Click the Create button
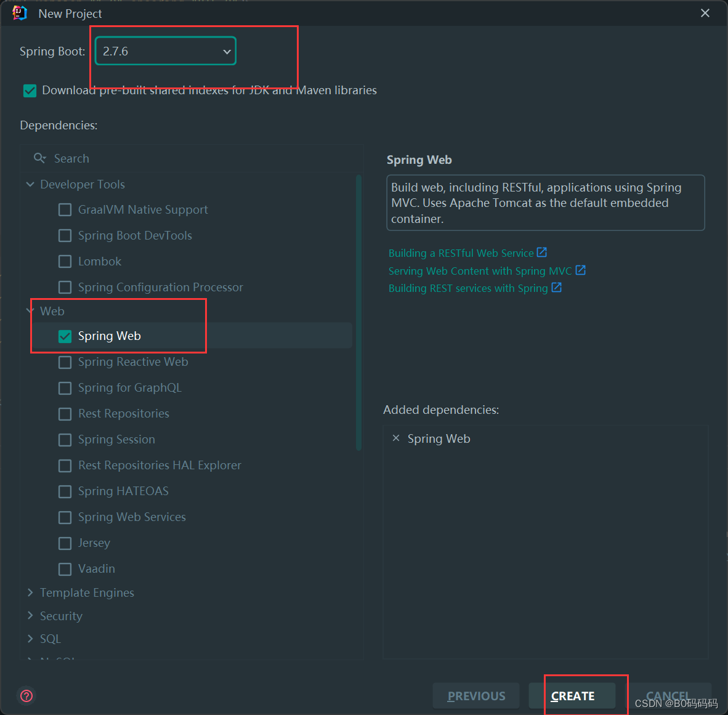The height and width of the screenshot is (715, 728). tap(572, 696)
